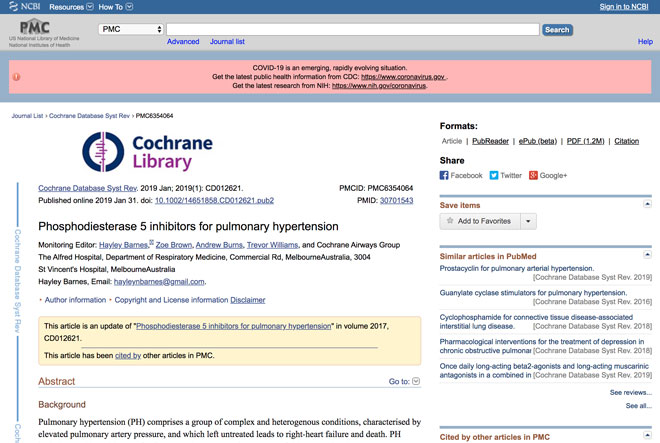660x443 pixels.
Task: Open the PDF (1.2M) format
Action: [x=585, y=141]
